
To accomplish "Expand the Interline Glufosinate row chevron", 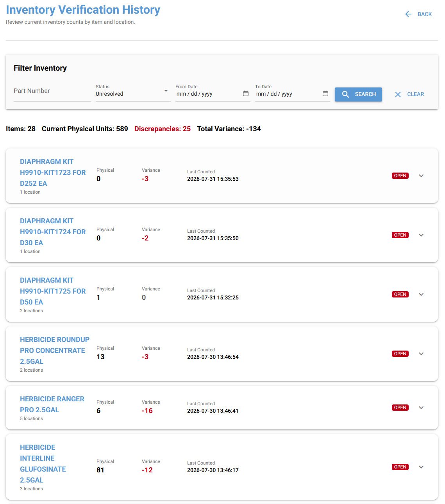I will pos(421,467).
